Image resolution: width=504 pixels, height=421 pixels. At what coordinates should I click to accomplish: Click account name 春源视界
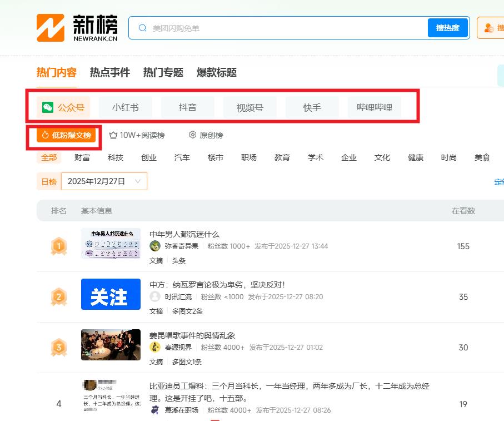178,347
